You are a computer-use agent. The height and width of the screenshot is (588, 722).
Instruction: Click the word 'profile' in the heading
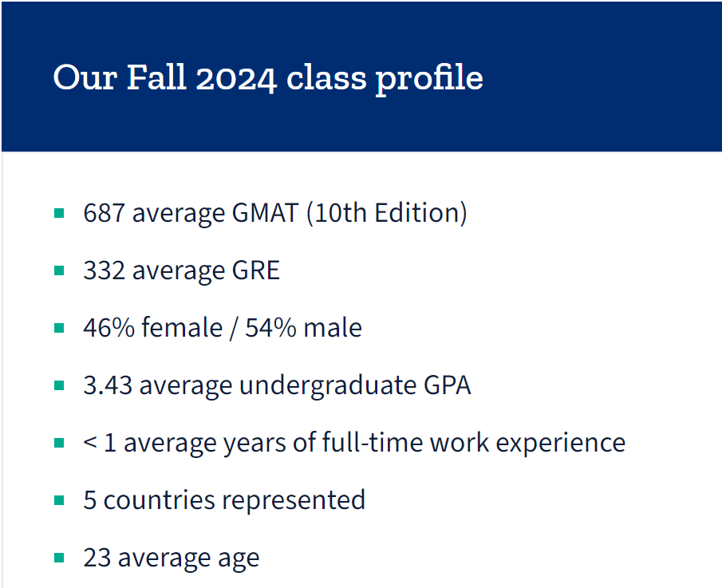coord(429,78)
